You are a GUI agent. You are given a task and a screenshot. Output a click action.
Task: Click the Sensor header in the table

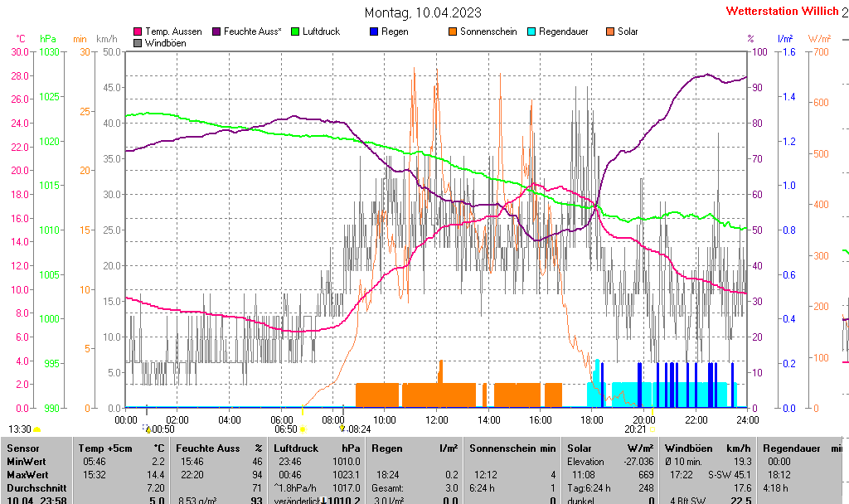click(23, 448)
